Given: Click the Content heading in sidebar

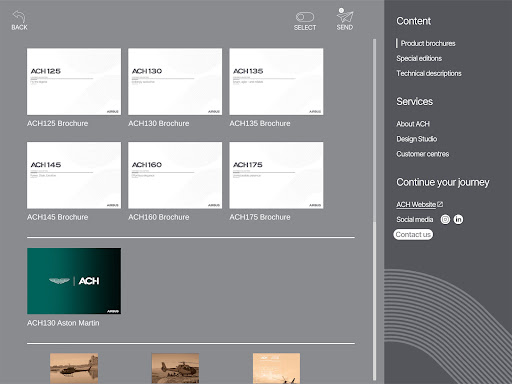Looking at the screenshot, I should [414, 21].
